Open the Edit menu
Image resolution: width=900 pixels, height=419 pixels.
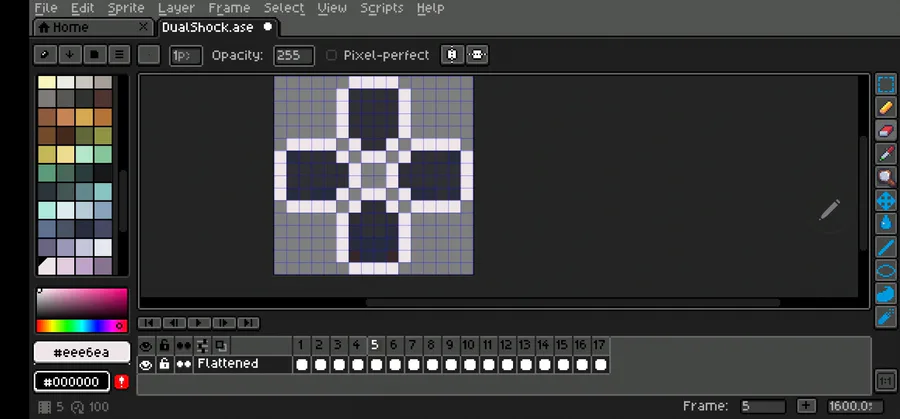83,8
